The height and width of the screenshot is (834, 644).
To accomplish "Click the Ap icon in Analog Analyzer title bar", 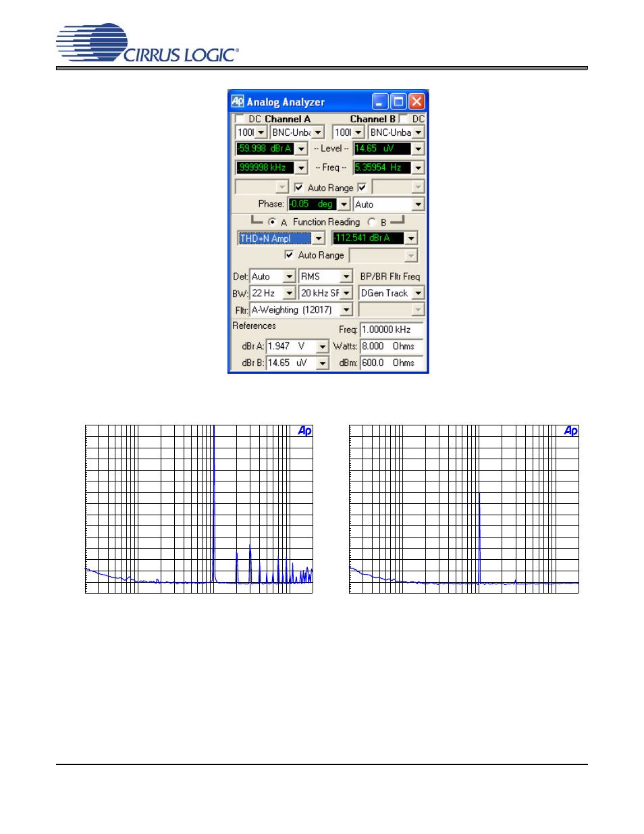I will pyautogui.click(x=238, y=101).
